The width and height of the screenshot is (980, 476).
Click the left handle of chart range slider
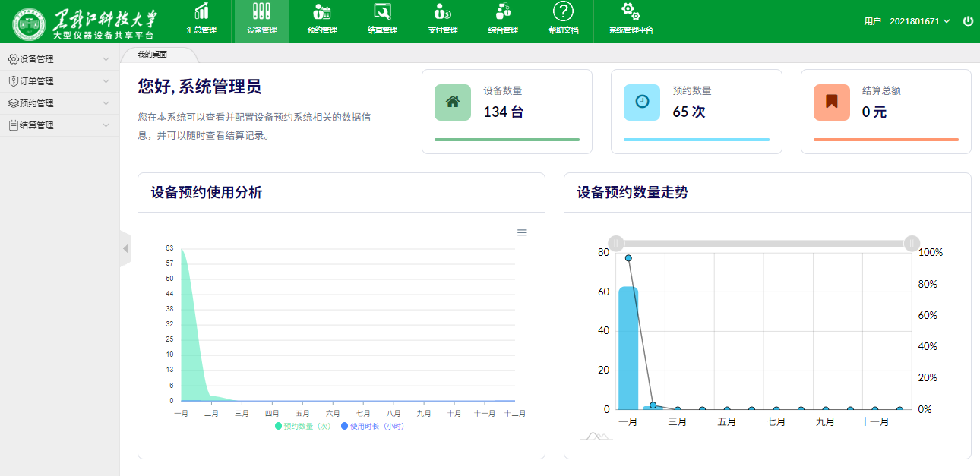coord(617,243)
